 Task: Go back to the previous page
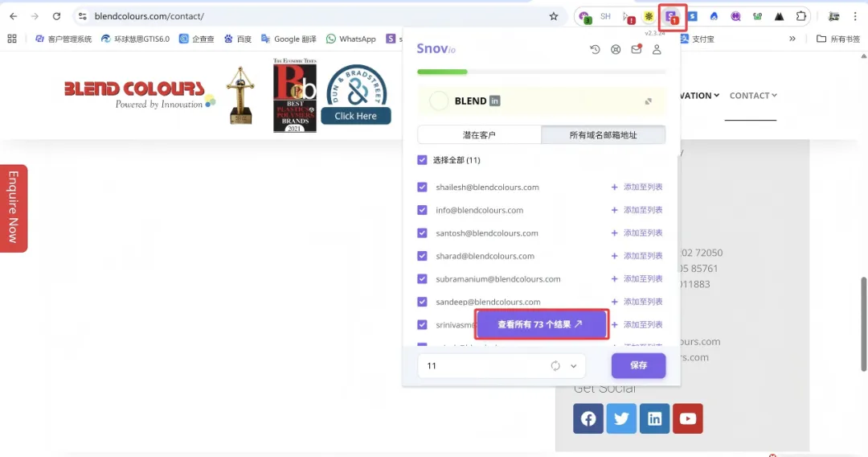pos(14,16)
